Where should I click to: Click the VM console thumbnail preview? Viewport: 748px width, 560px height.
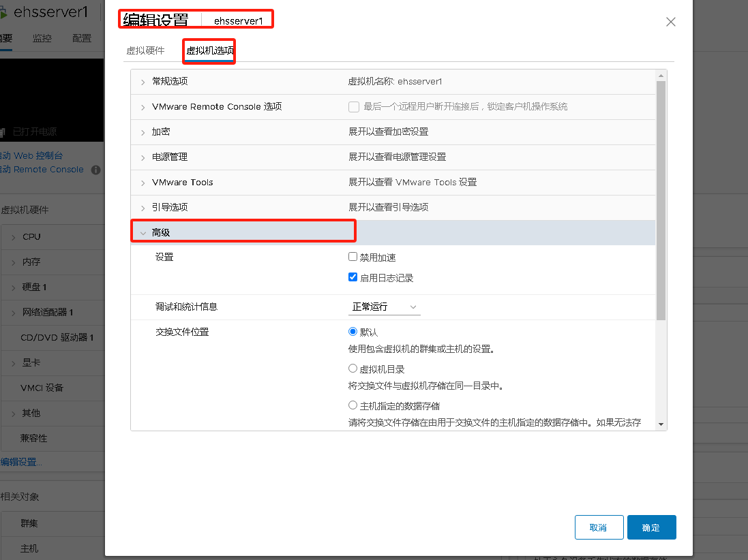(52, 100)
